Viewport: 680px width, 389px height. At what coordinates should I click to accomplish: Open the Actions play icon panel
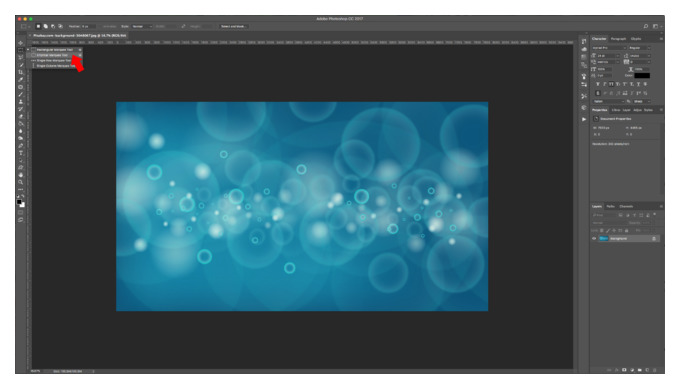[x=584, y=119]
